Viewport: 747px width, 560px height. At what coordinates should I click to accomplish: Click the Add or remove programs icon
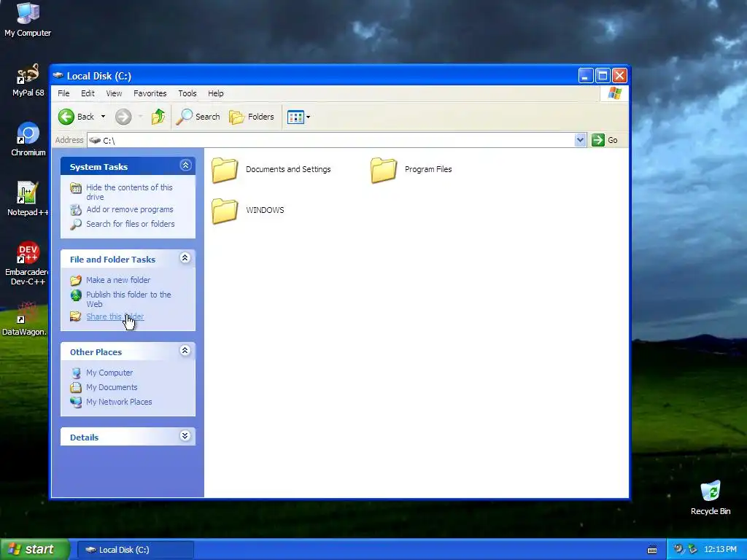pyautogui.click(x=76, y=209)
